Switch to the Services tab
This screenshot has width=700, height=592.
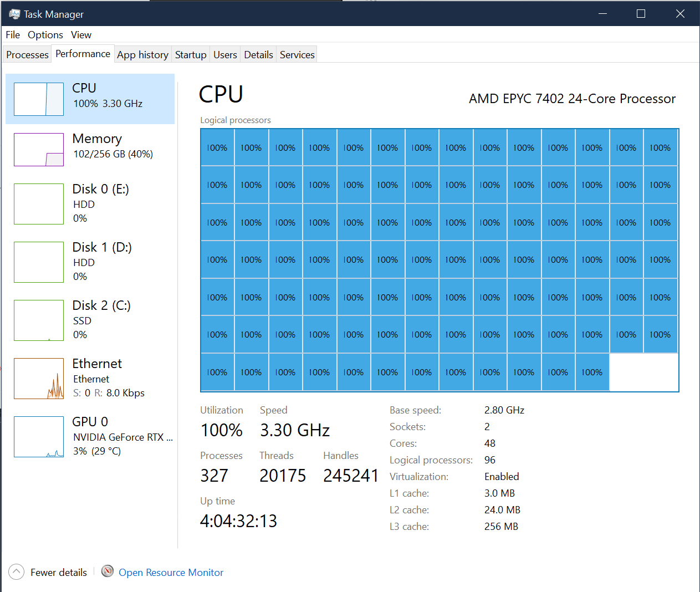pyautogui.click(x=297, y=54)
